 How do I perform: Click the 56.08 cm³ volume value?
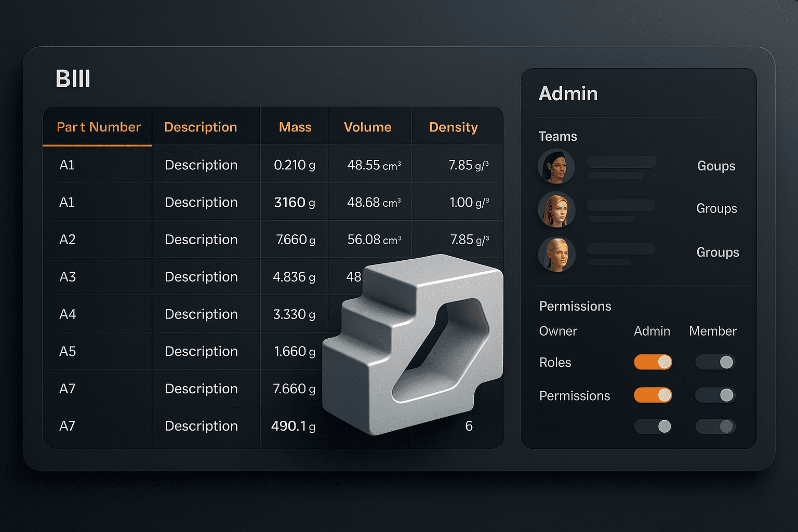pyautogui.click(x=374, y=240)
